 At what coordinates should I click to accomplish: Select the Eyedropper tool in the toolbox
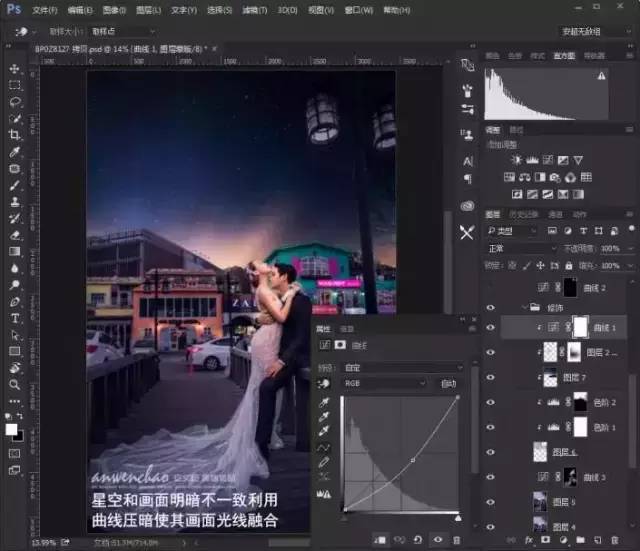(x=15, y=152)
